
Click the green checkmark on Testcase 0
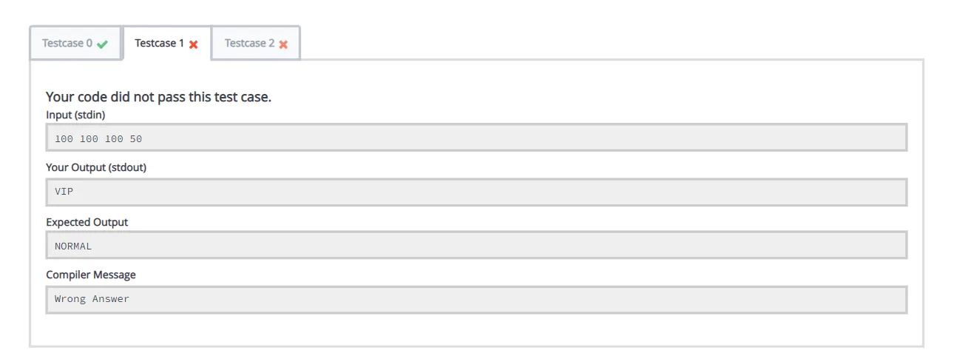tap(102, 44)
